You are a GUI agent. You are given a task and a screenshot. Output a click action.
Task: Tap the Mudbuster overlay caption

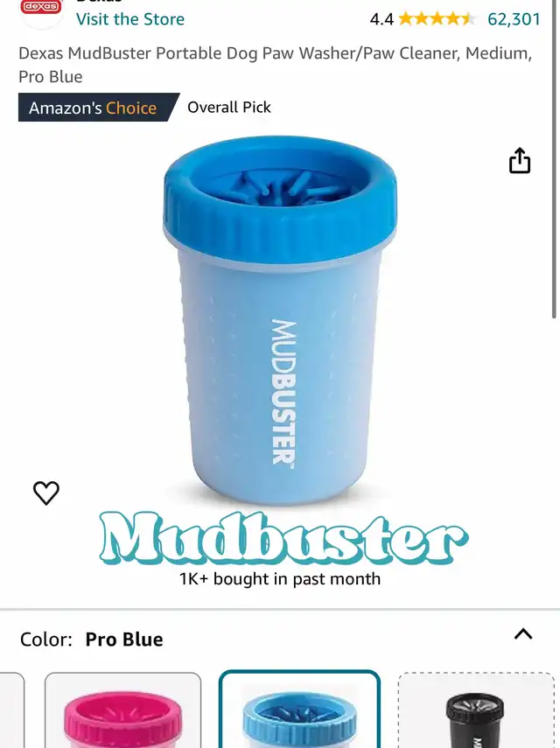coord(283,539)
